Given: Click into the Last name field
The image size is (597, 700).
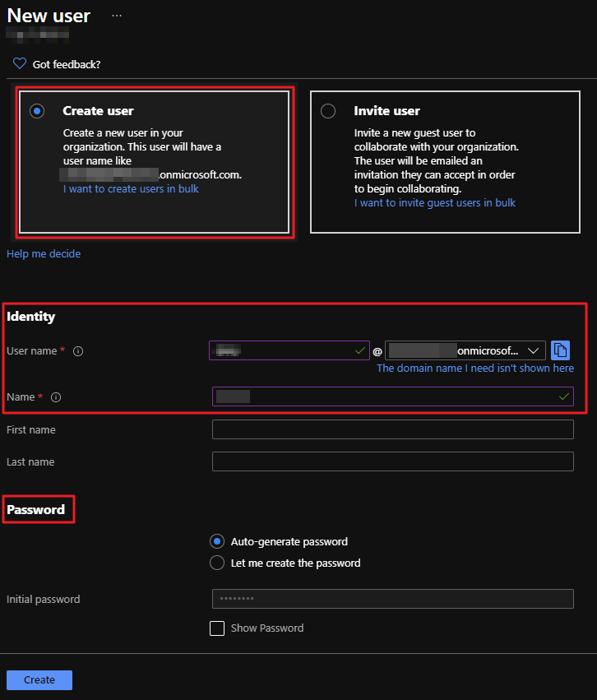Looking at the screenshot, I should tap(392, 461).
